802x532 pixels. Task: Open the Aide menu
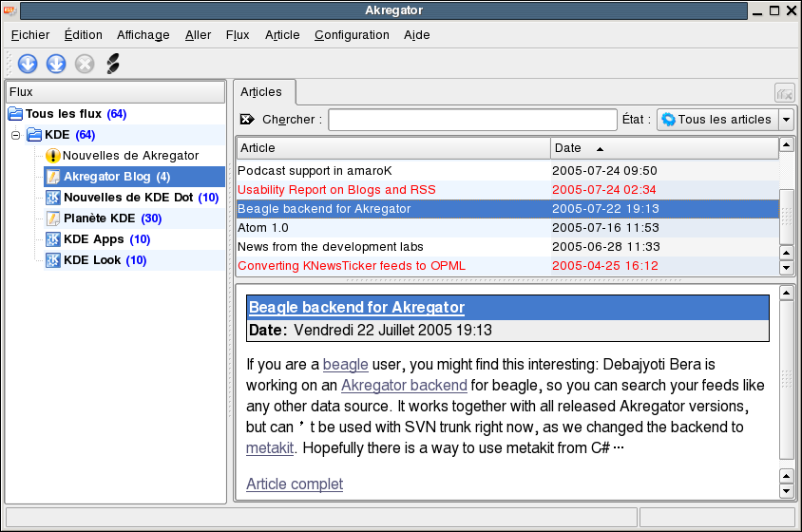coord(416,35)
